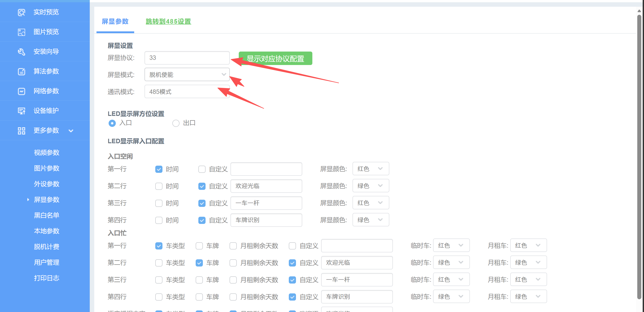The image size is (644, 312).
Task: Click the 更多参数 grid icon
Action: click(x=22, y=131)
